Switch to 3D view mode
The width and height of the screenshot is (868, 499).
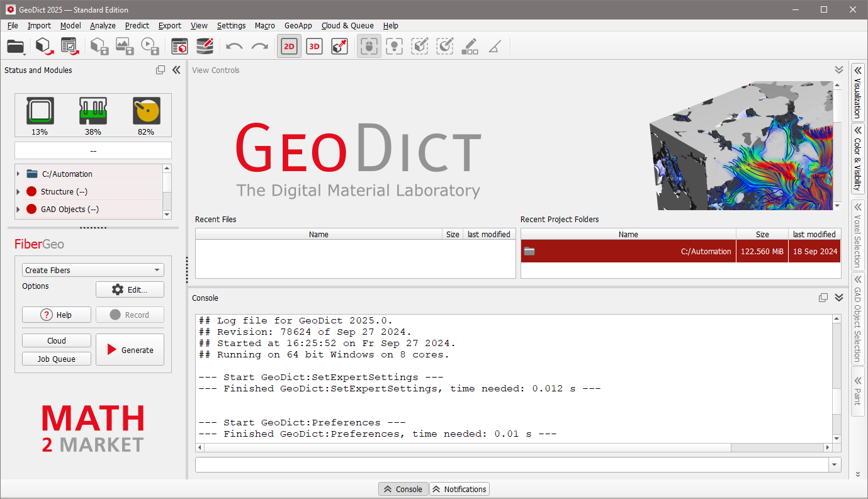tap(314, 47)
